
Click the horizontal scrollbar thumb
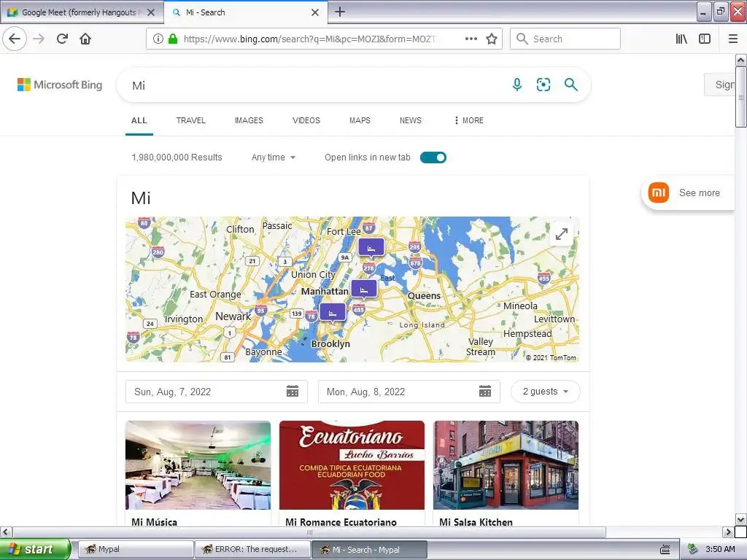tap(309, 532)
